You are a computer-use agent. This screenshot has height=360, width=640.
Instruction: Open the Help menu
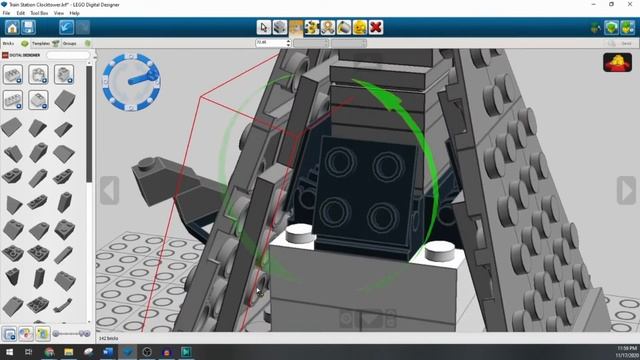(x=74, y=13)
